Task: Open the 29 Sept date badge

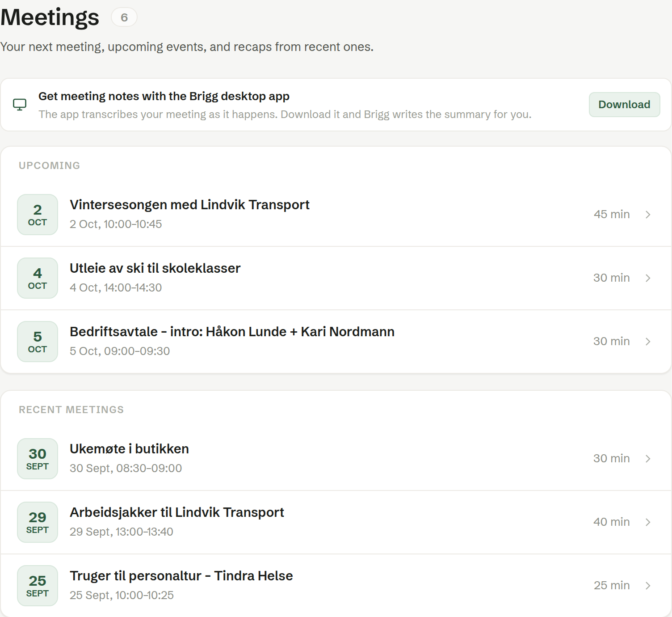Action: (x=38, y=522)
